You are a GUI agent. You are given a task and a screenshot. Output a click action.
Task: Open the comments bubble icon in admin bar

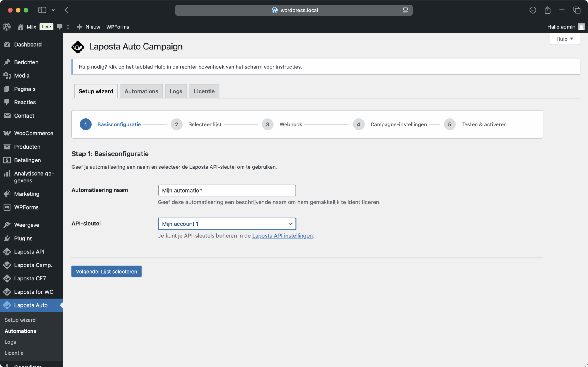coord(60,27)
